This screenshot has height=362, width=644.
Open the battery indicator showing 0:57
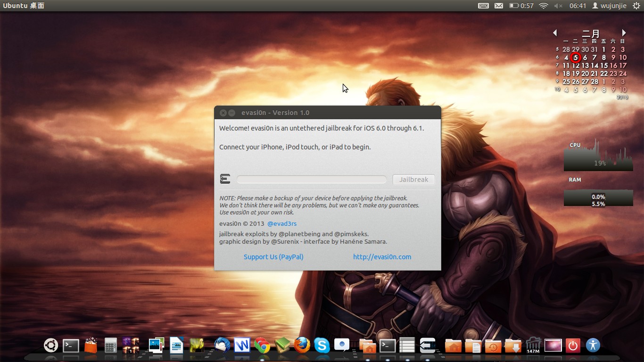pos(521,6)
